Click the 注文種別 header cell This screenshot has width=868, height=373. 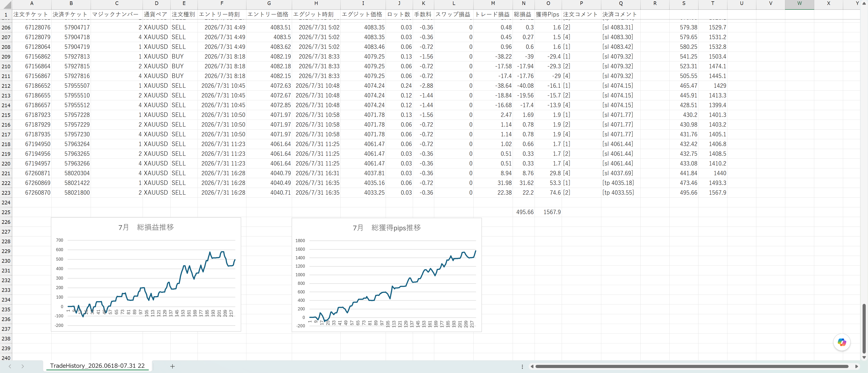pos(184,14)
